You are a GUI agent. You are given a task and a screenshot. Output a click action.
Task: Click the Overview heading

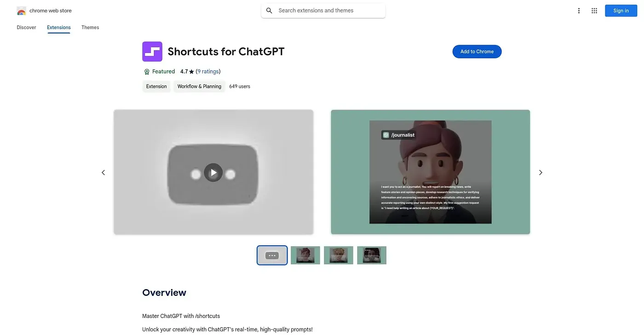(x=164, y=293)
